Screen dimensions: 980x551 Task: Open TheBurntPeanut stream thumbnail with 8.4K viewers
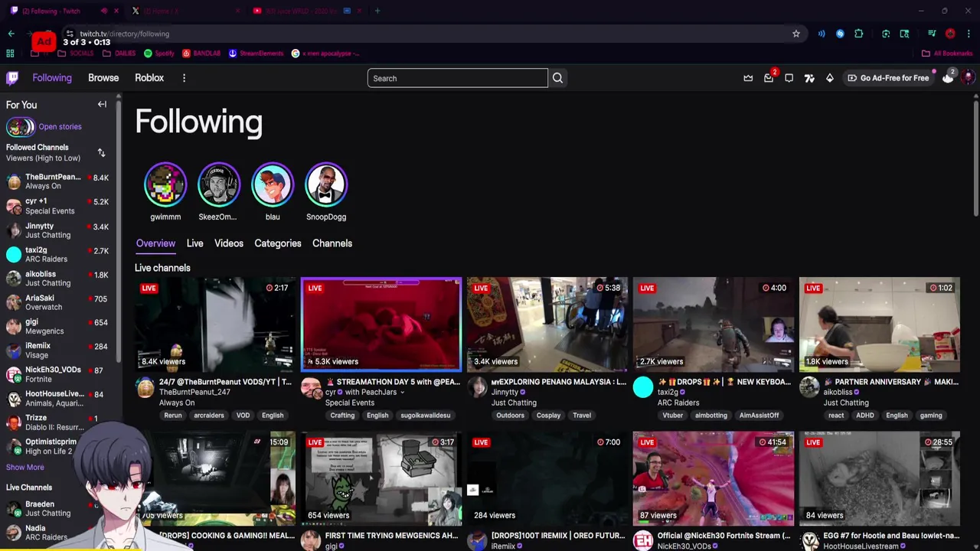(215, 324)
